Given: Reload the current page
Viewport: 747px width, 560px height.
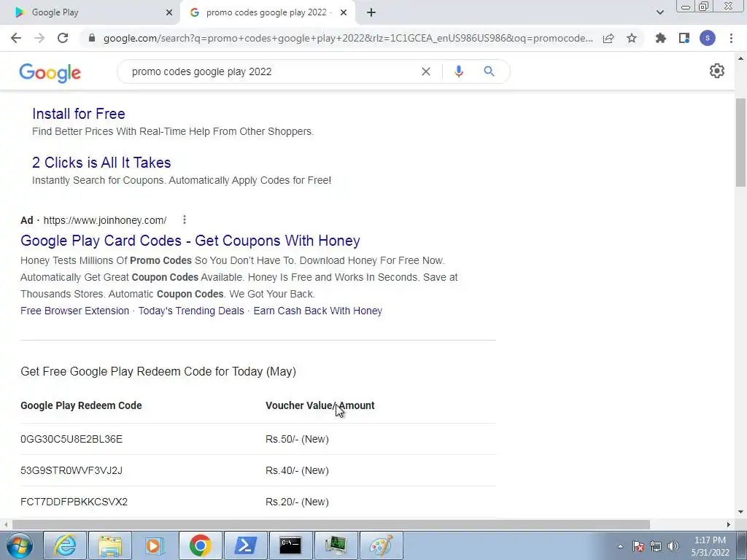Looking at the screenshot, I should click(x=63, y=38).
